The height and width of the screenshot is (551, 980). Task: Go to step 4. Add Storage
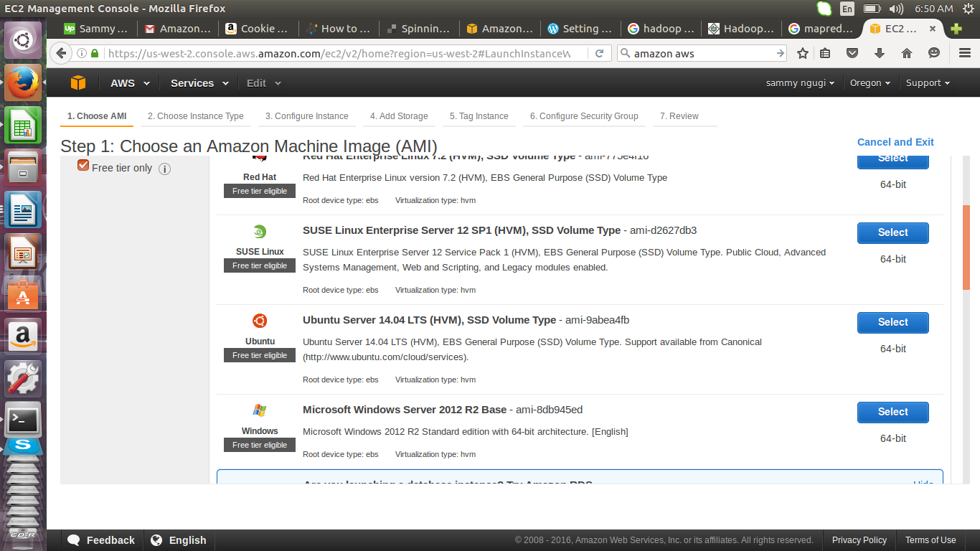click(399, 116)
